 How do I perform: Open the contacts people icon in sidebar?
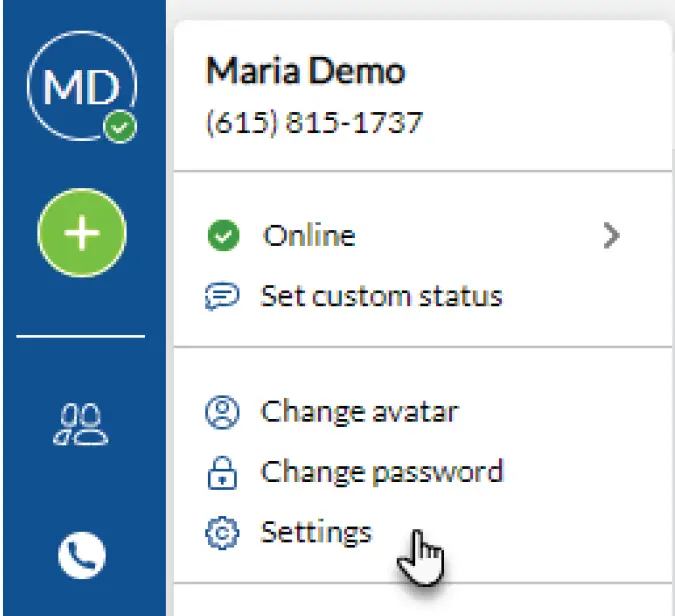pyautogui.click(x=81, y=424)
